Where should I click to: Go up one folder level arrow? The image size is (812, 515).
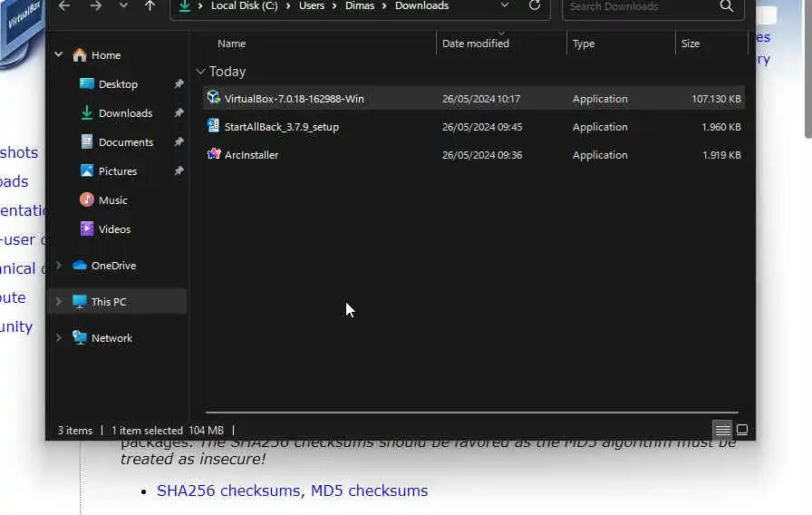tap(150, 5)
